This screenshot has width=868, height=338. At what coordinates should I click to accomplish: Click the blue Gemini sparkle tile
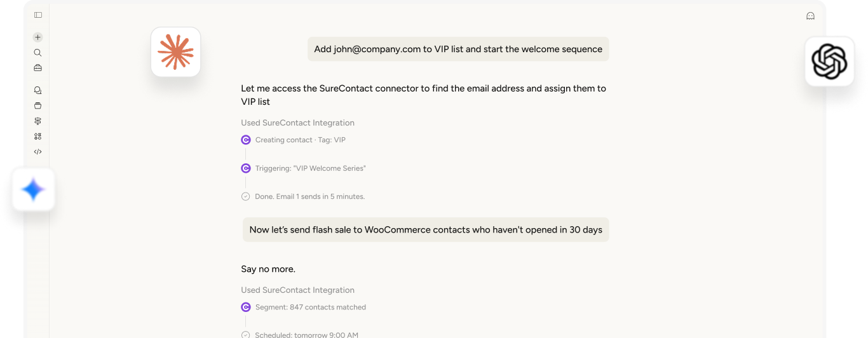(32, 189)
